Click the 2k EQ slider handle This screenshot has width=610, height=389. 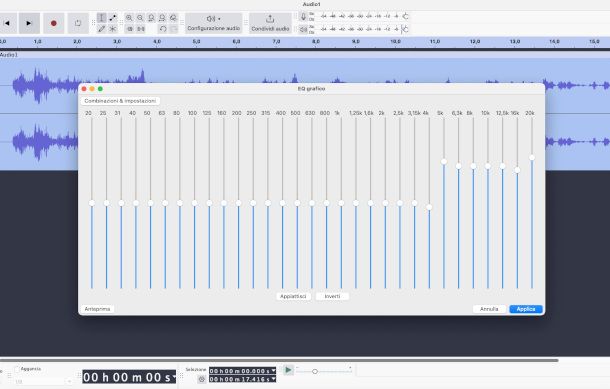coord(385,203)
